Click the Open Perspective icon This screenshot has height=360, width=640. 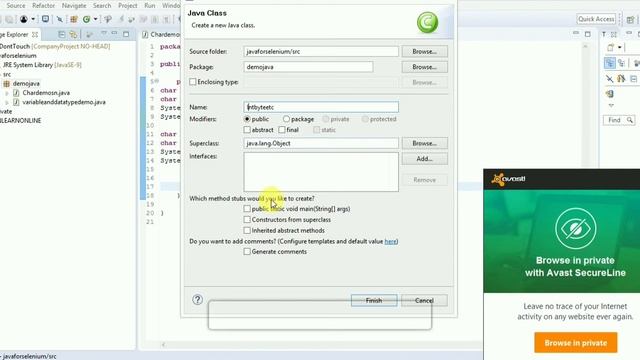tap(631, 19)
